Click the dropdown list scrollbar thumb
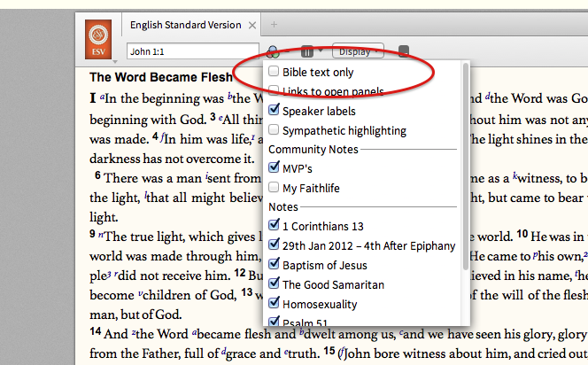The width and height of the screenshot is (588, 365). click(466, 167)
